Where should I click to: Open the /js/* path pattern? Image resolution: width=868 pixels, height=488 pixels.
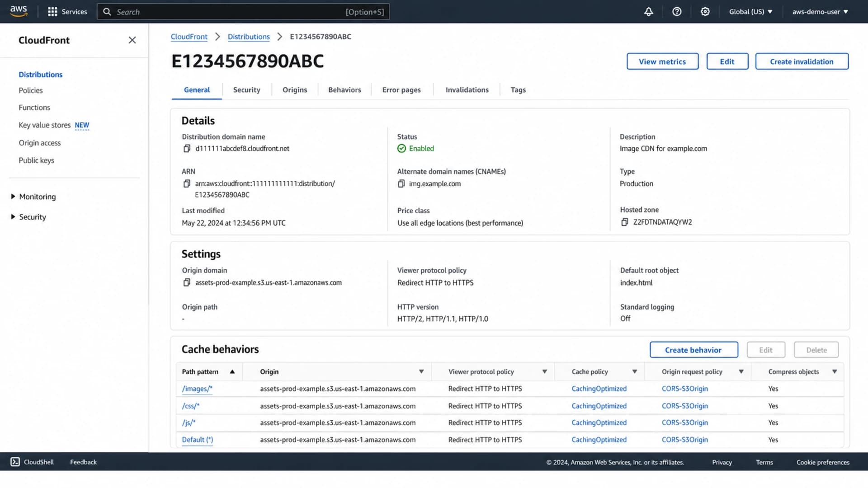(x=189, y=422)
